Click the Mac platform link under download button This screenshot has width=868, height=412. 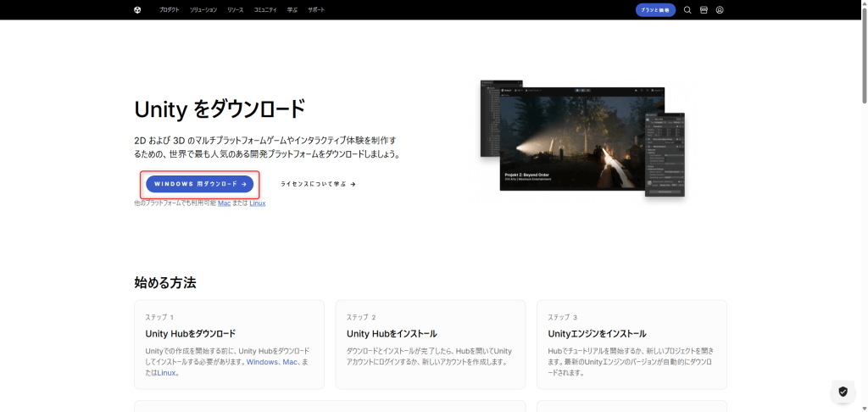click(224, 203)
